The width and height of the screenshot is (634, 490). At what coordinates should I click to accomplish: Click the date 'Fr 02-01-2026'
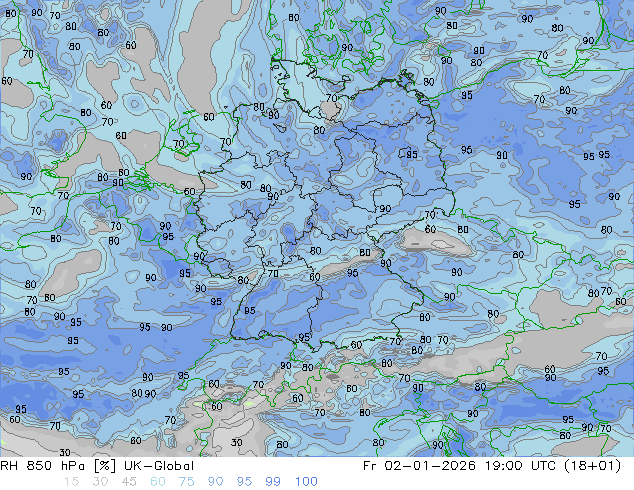point(419,466)
